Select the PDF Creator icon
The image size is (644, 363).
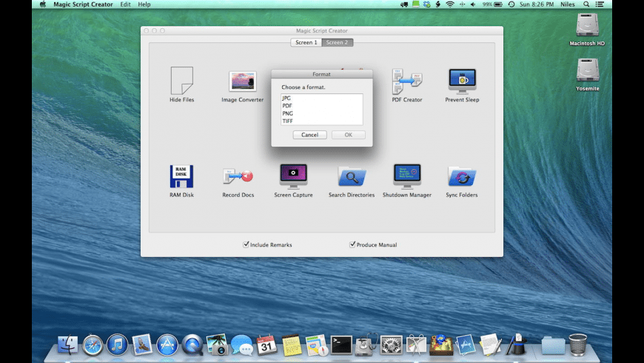(x=406, y=80)
